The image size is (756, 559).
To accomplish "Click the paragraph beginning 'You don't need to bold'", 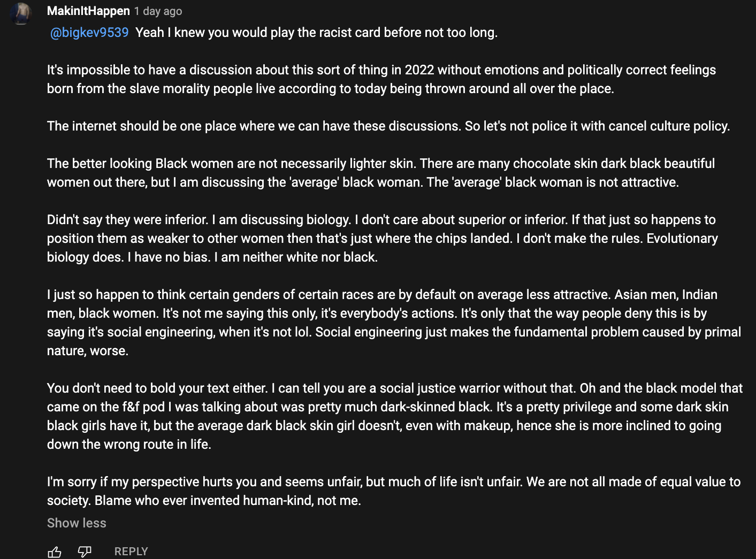I will pyautogui.click(x=395, y=416).
